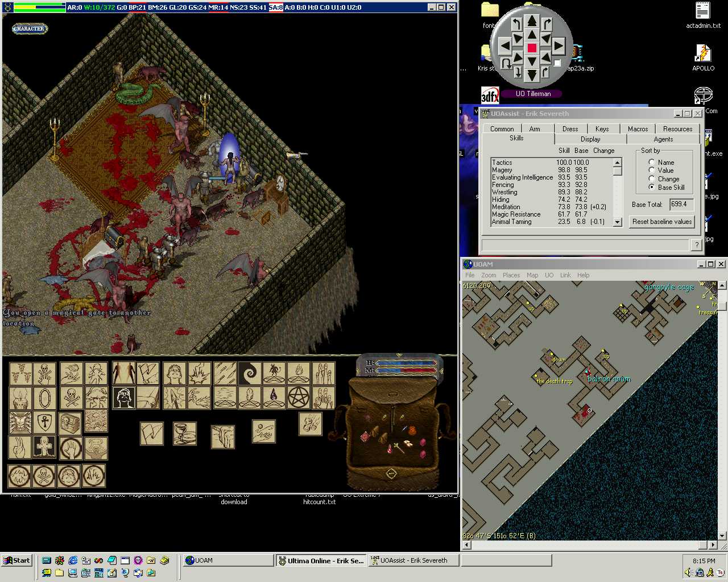Image resolution: width=728 pixels, height=582 pixels.
Task: Click the skull and crossbones square icon
Action: click(x=71, y=398)
